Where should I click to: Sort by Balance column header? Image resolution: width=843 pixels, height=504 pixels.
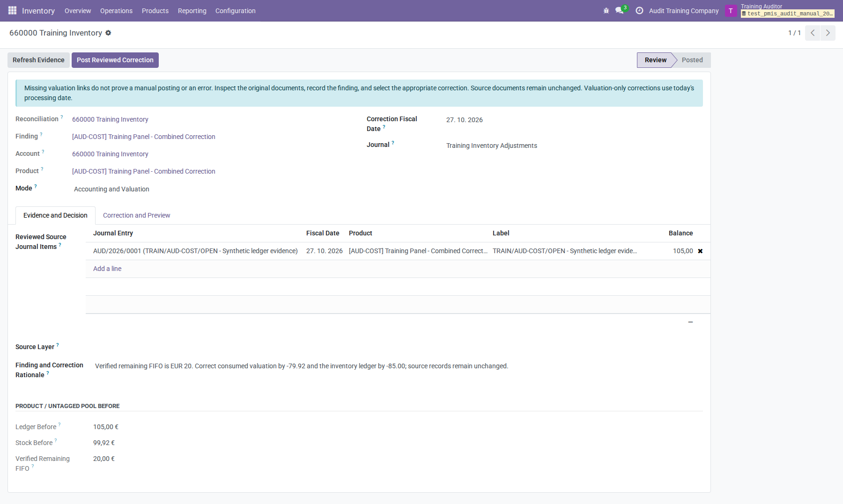coord(680,233)
